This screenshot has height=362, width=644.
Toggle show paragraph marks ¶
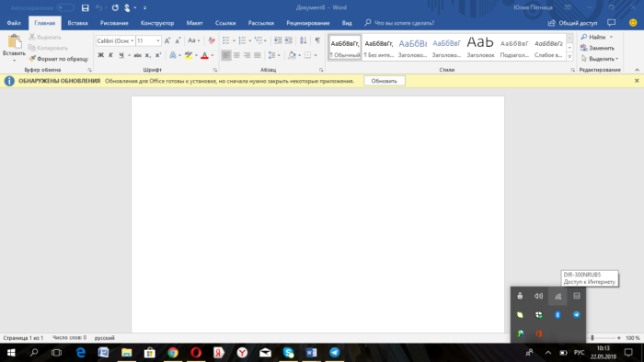point(317,40)
